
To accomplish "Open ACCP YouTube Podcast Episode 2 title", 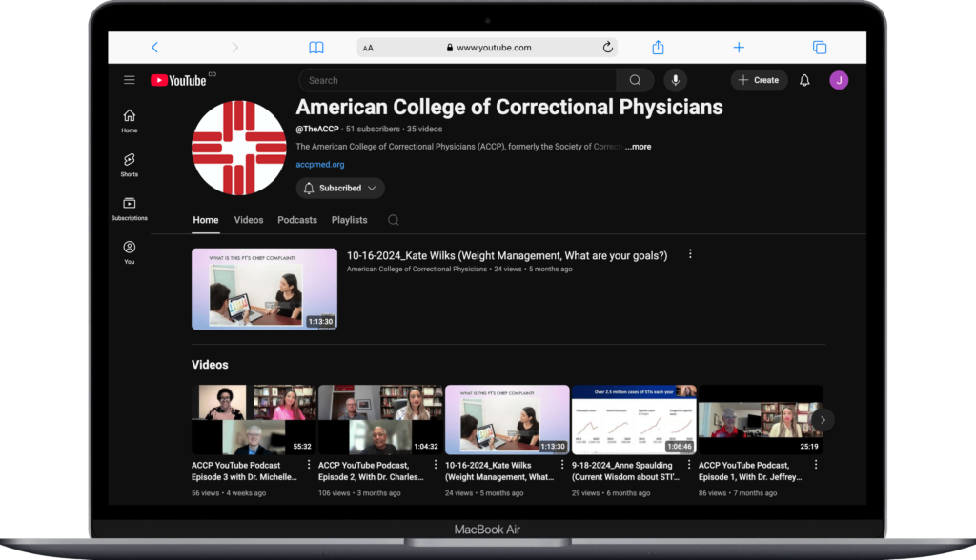I will pos(371,471).
